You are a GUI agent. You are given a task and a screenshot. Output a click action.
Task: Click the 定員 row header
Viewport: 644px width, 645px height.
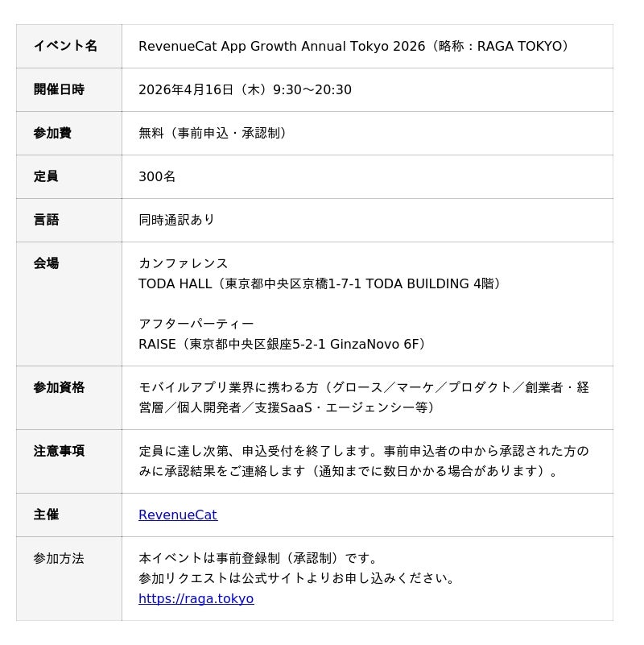46,176
